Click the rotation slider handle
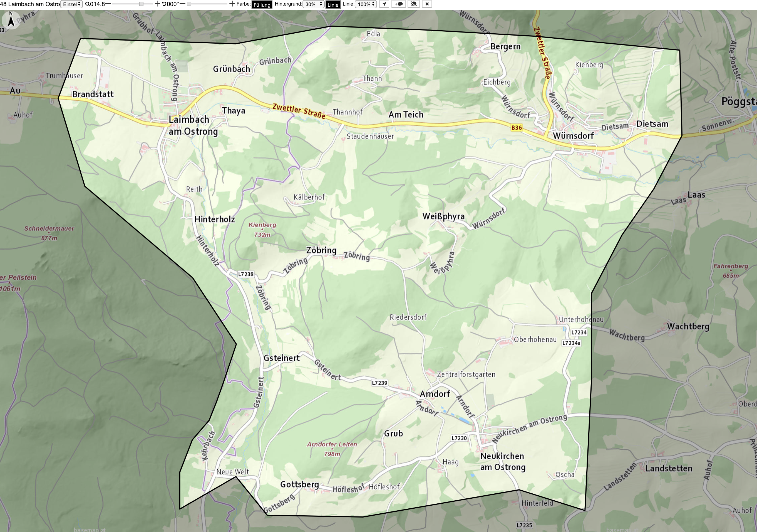The width and height of the screenshot is (757, 532). point(189,4)
